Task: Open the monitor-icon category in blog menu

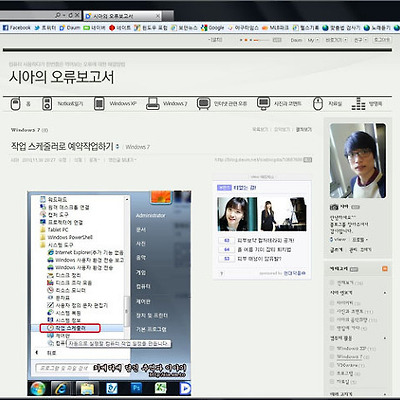Action: (279, 104)
